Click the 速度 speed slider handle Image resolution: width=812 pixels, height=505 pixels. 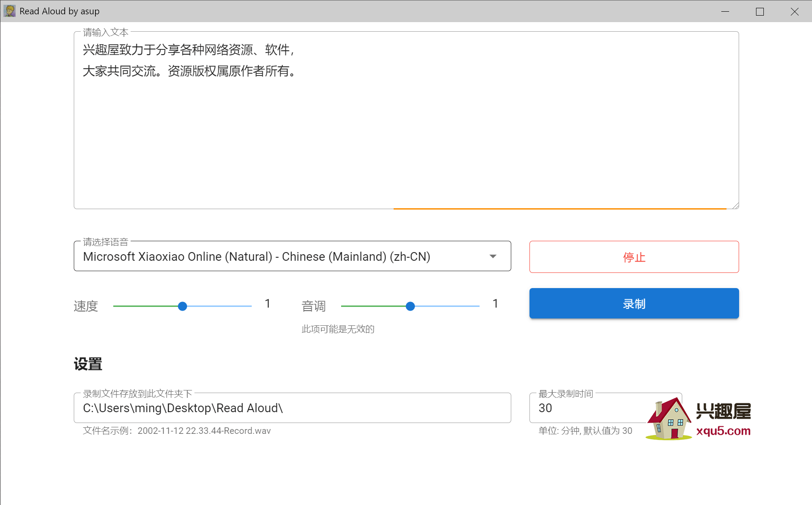tap(183, 306)
